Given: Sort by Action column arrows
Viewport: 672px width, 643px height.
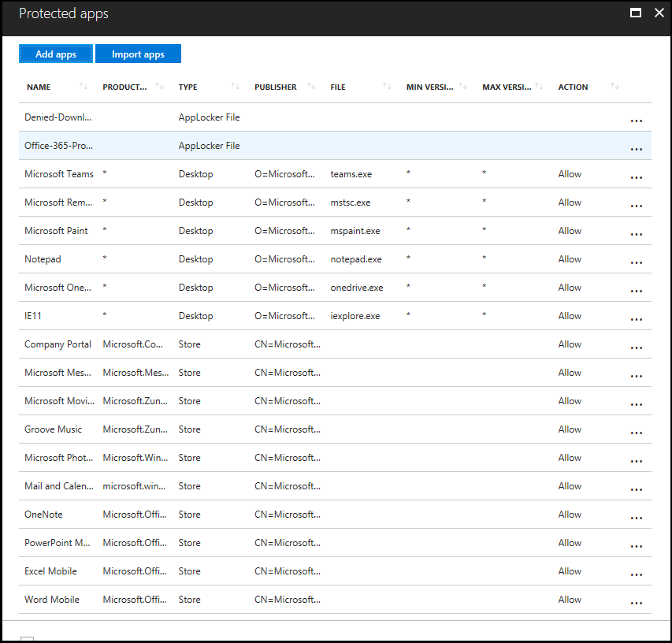Looking at the screenshot, I should (615, 87).
